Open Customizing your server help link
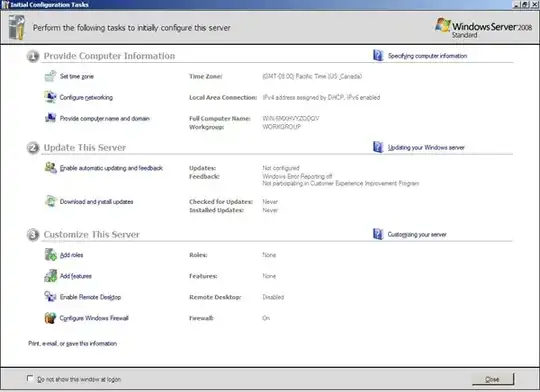540x392 pixels. 417,235
